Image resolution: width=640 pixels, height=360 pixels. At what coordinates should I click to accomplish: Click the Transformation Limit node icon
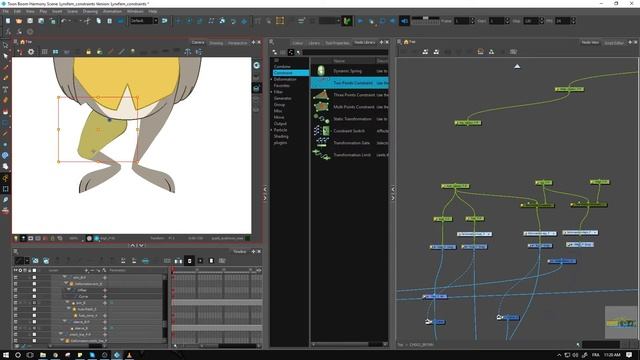pos(321,155)
